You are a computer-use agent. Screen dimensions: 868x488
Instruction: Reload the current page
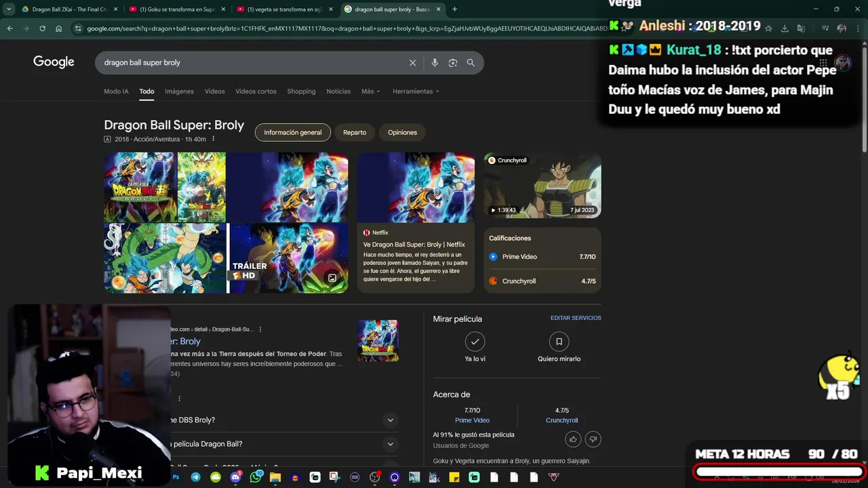pos(42,28)
